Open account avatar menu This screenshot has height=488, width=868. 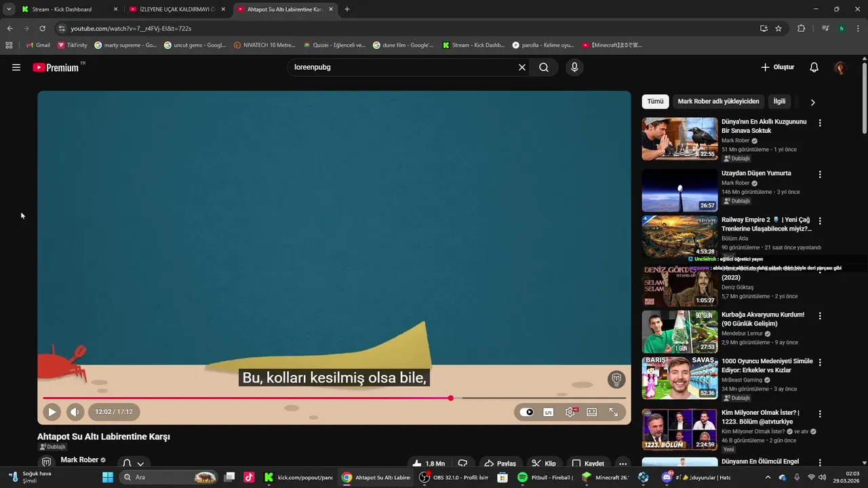click(840, 67)
